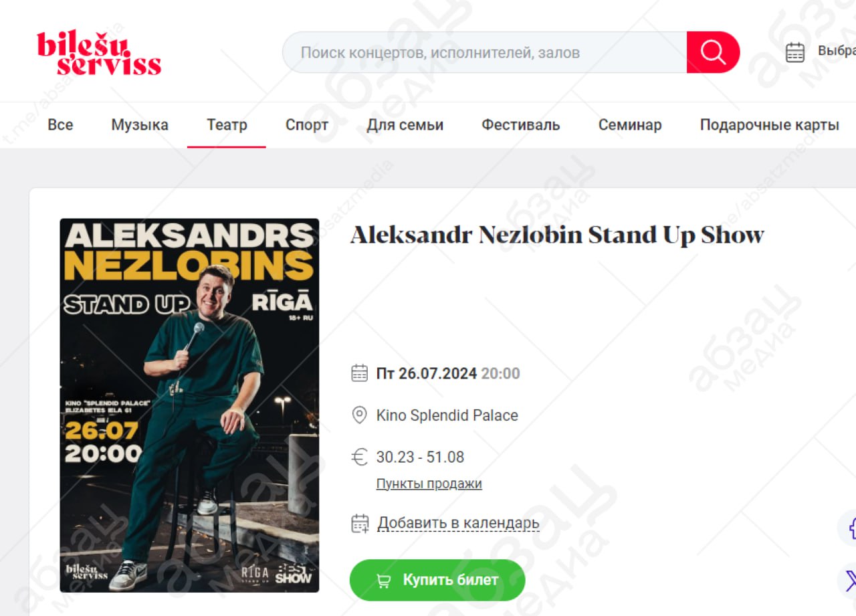Open the Nezlobins event poster image
Viewport: 856px width, 616px height.
point(189,405)
